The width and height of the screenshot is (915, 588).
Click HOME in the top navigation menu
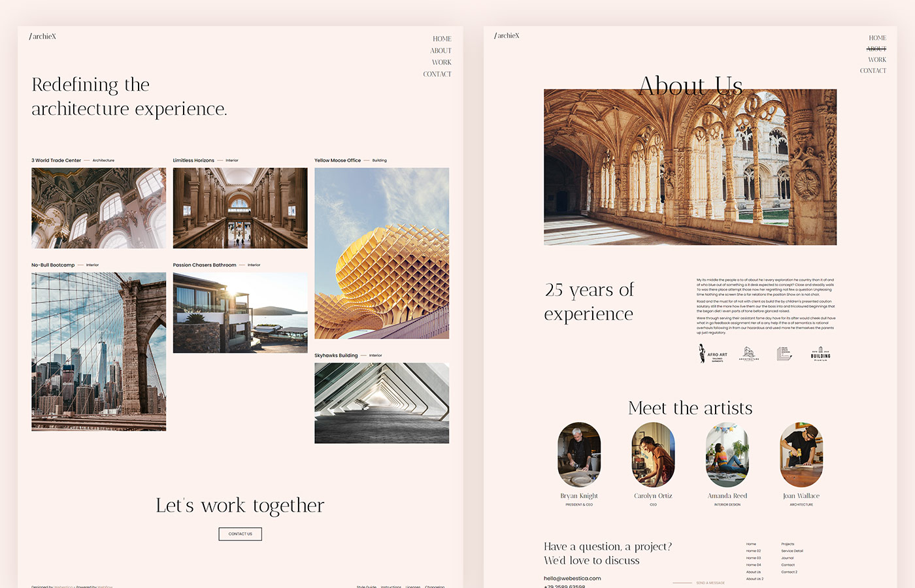click(x=442, y=39)
